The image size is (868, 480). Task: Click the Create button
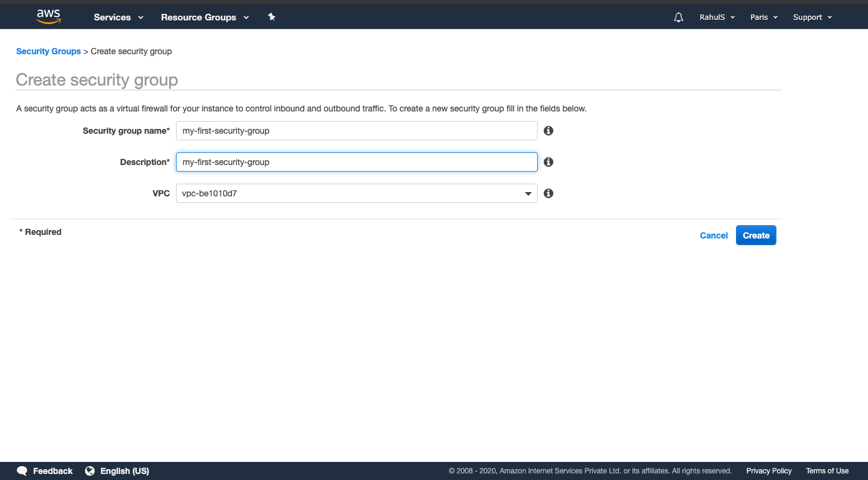[x=756, y=235]
